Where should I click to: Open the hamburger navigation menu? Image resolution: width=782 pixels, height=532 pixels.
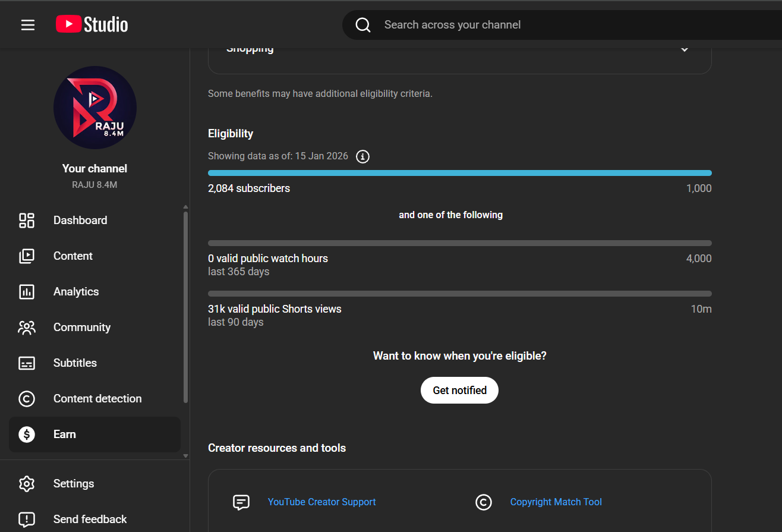tap(28, 25)
